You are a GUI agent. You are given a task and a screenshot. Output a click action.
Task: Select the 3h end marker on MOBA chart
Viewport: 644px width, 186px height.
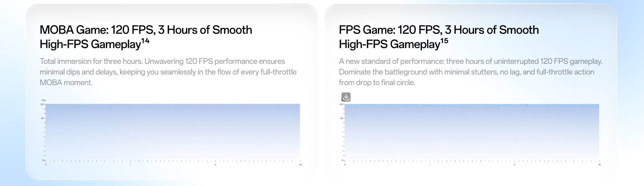300,164
